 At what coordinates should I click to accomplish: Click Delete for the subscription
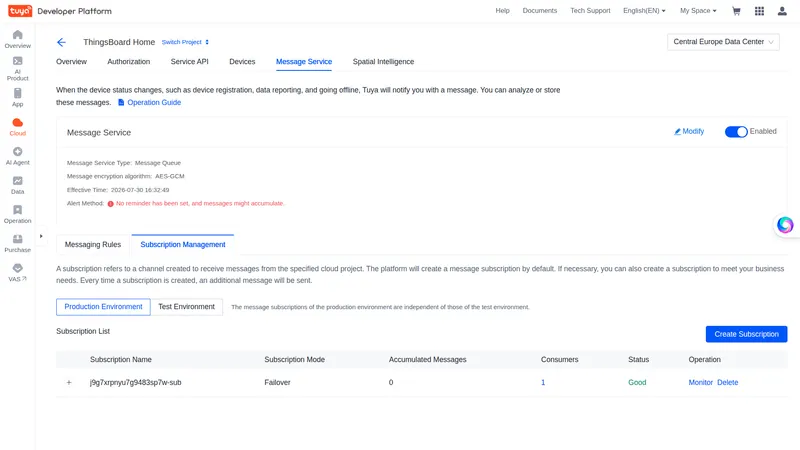click(x=727, y=382)
